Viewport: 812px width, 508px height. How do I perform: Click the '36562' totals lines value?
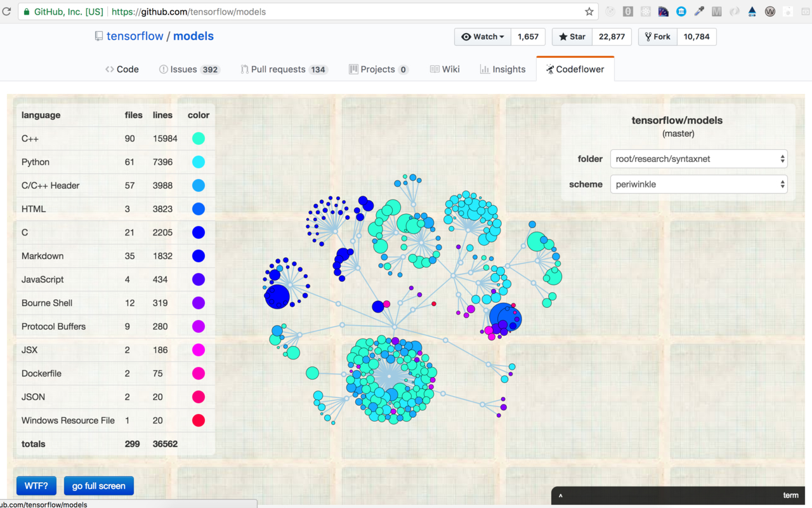tap(165, 444)
